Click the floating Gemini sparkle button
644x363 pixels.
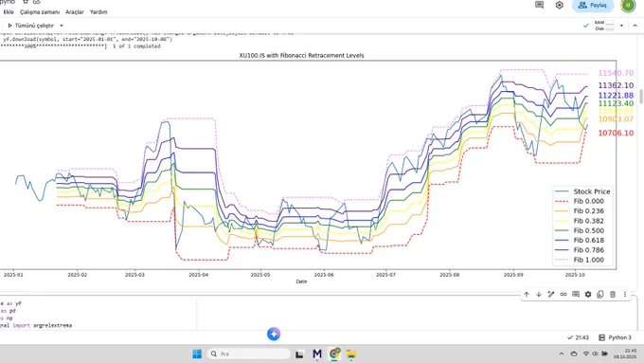click(274, 334)
